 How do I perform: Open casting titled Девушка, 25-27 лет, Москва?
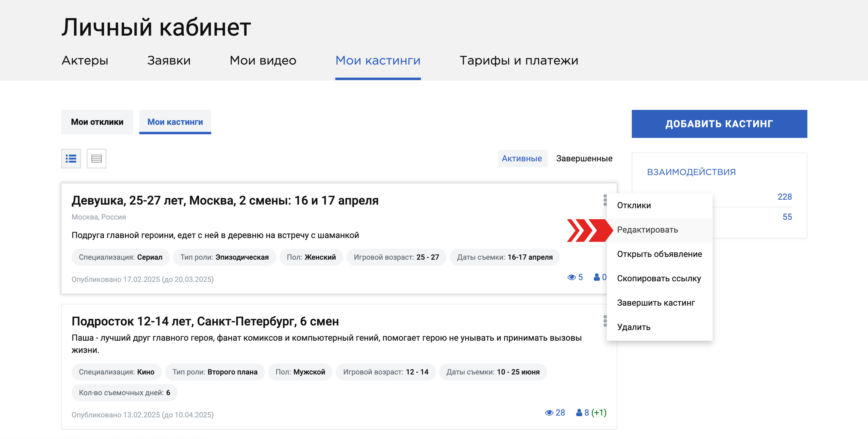225,201
